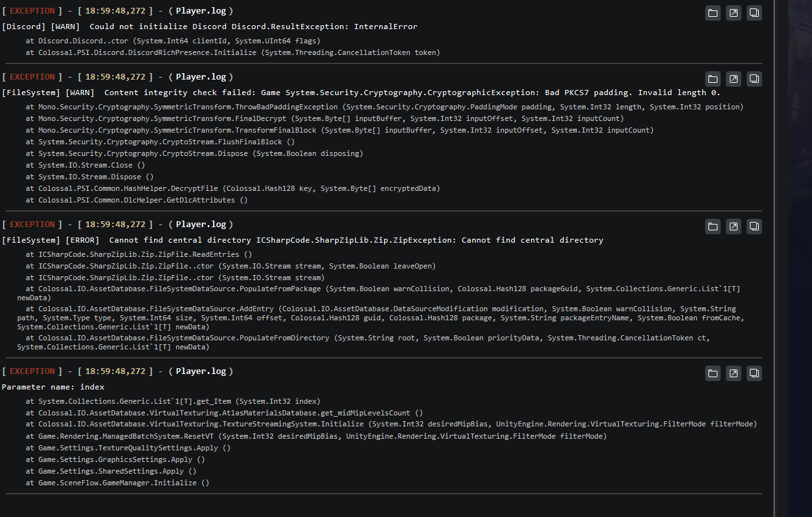The height and width of the screenshot is (517, 812).
Task: Open folder for the ZipException entry
Action: coord(712,226)
